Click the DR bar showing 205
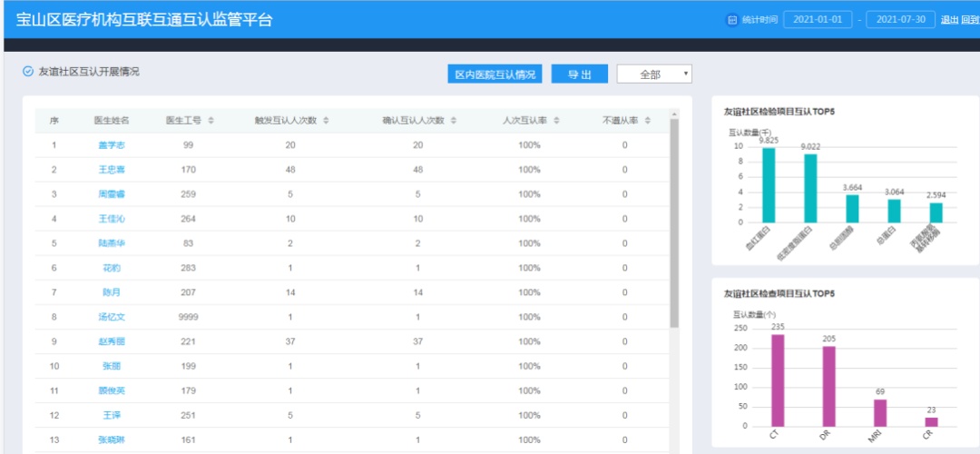The width and height of the screenshot is (980, 454). 828,386
